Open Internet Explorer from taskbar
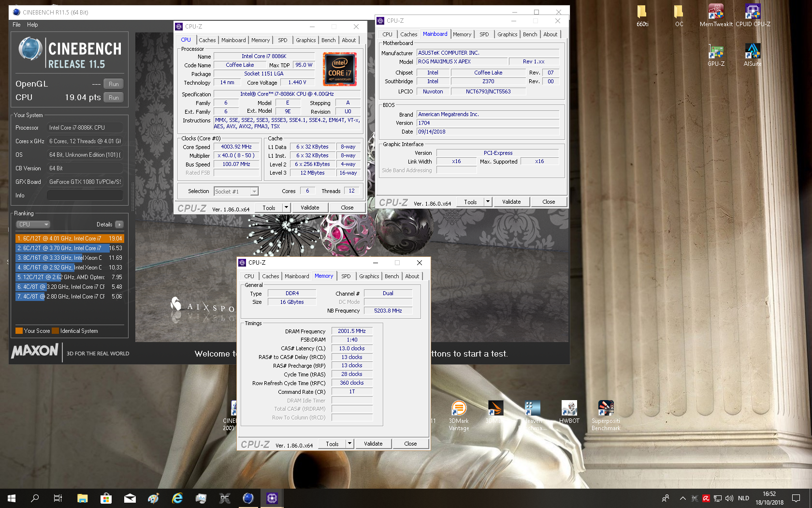 (177, 498)
